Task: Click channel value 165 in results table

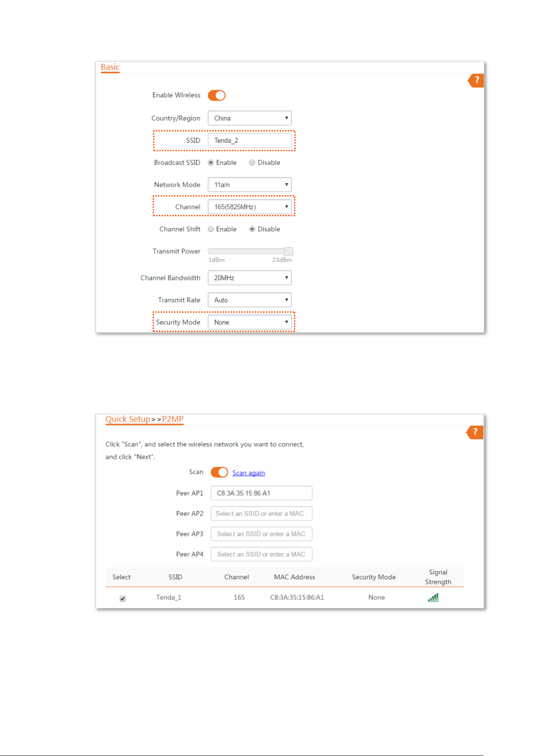Action: [239, 598]
